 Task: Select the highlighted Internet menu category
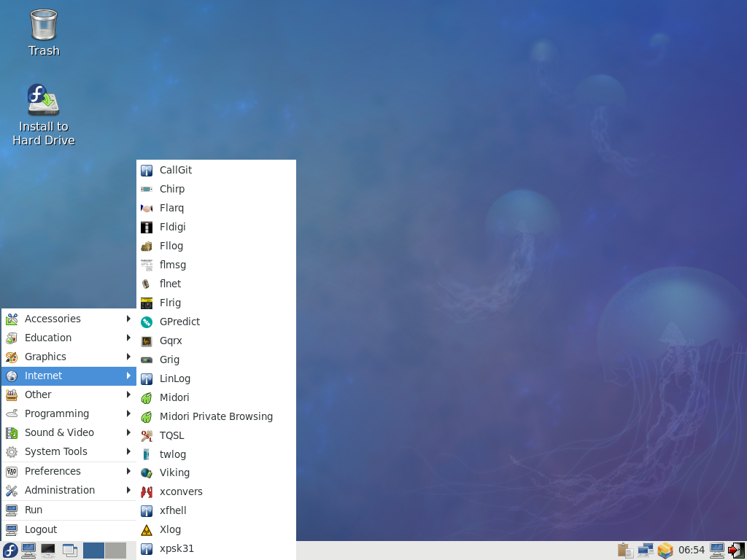[69, 376]
